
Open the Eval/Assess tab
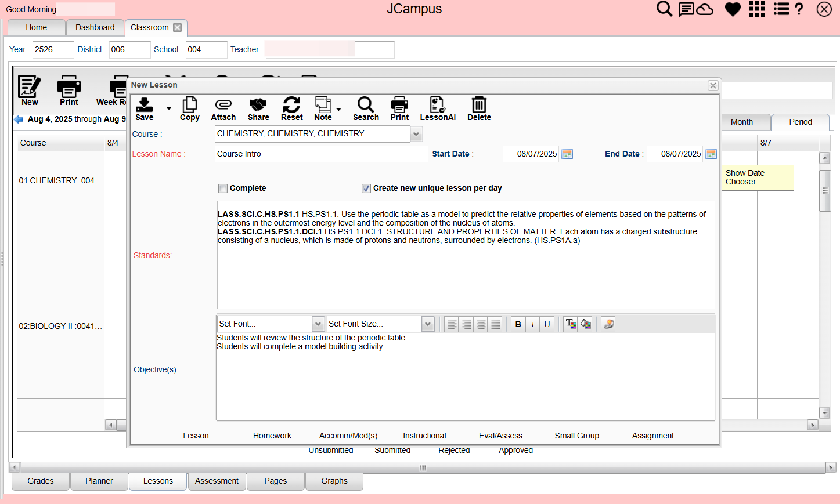pos(500,436)
